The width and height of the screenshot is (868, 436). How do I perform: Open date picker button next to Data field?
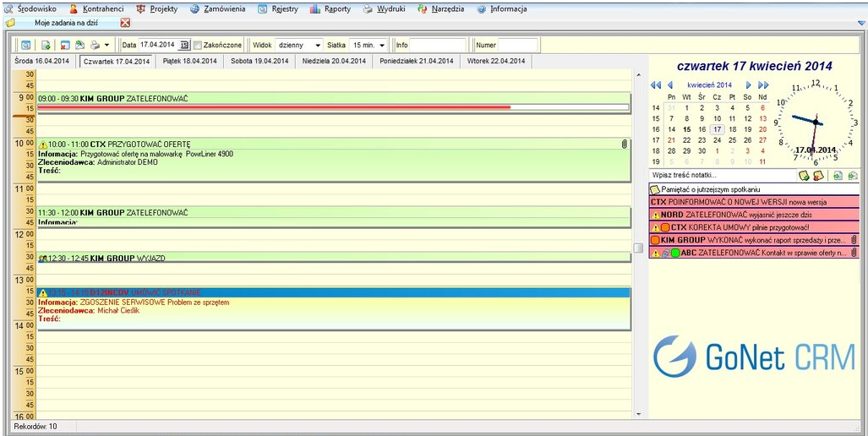[184, 45]
